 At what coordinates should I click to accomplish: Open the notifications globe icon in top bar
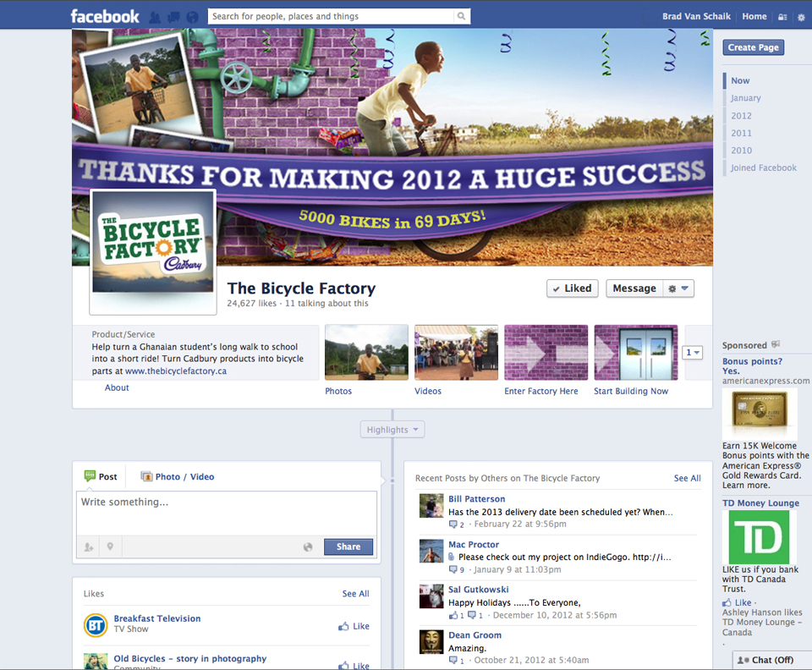tap(192, 17)
